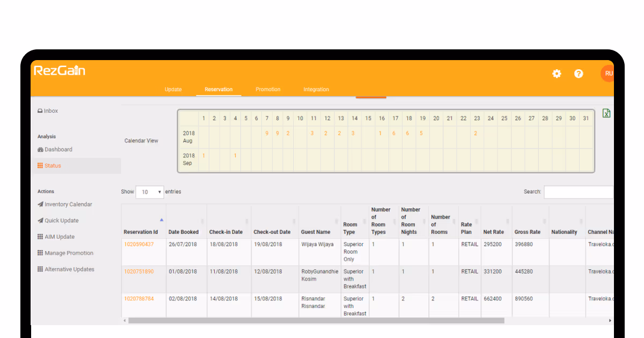Image resolution: width=644 pixels, height=338 pixels.
Task: Switch to the Promotion tab
Action: tap(268, 90)
